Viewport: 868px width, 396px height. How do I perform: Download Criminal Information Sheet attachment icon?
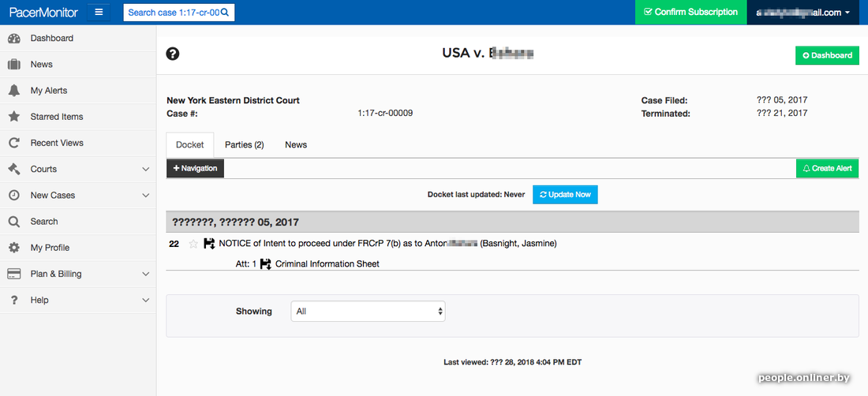pos(266,263)
